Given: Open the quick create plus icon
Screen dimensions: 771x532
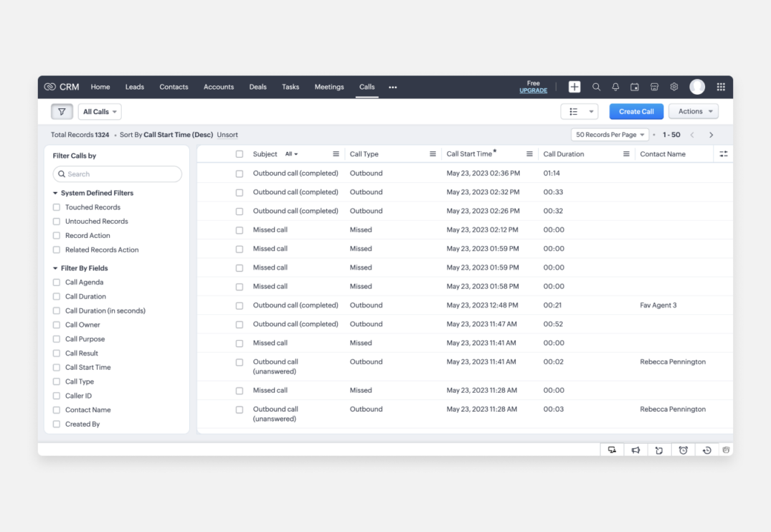Looking at the screenshot, I should coord(574,87).
